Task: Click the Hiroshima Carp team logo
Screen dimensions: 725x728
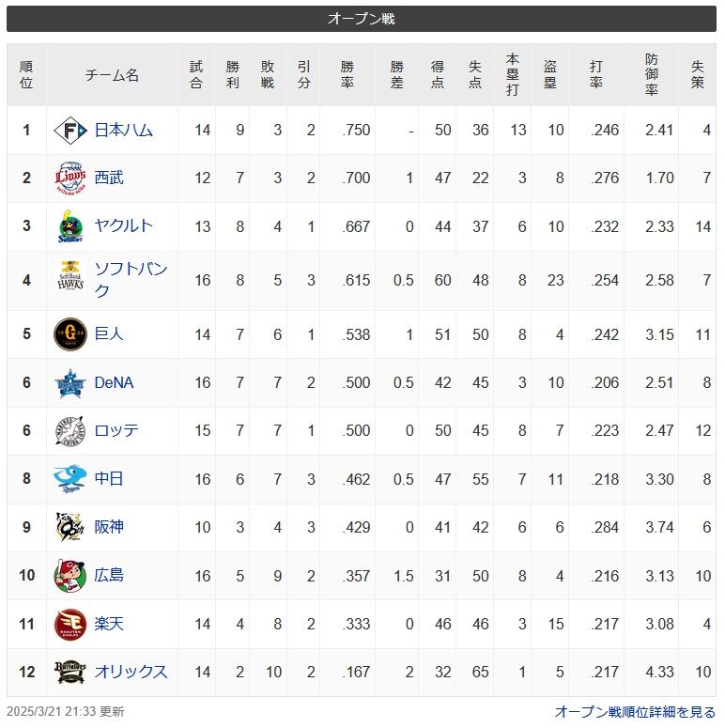Action: click(x=70, y=576)
